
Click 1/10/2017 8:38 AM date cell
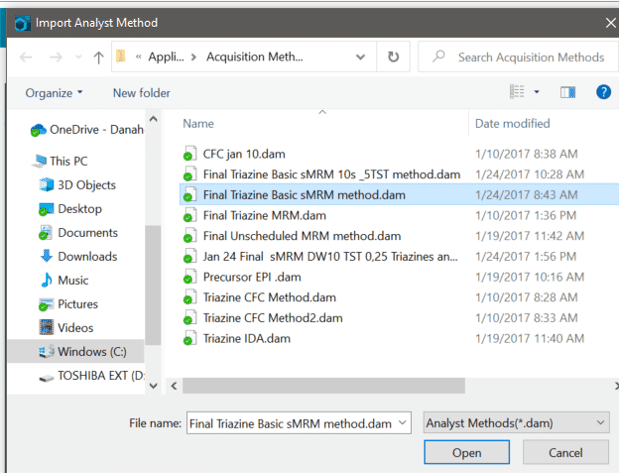(527, 154)
